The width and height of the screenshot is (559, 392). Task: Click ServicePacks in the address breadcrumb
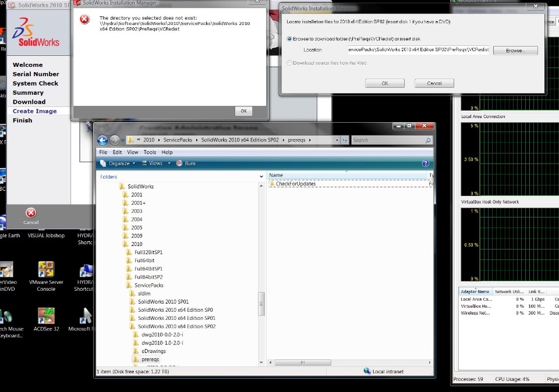click(178, 140)
